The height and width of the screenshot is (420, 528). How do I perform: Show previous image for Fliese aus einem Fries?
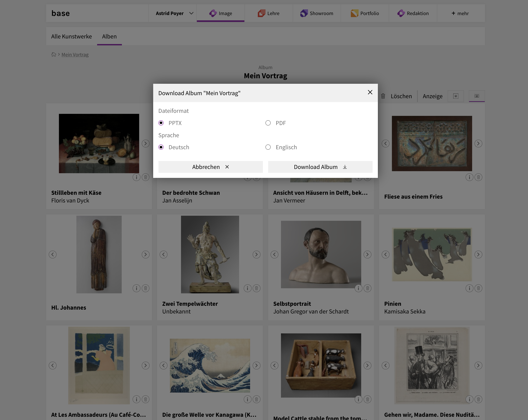pos(385,144)
